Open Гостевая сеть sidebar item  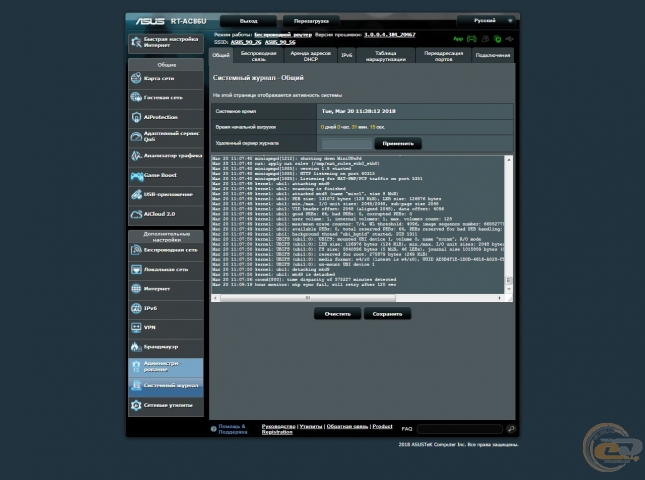pyautogui.click(x=166, y=98)
